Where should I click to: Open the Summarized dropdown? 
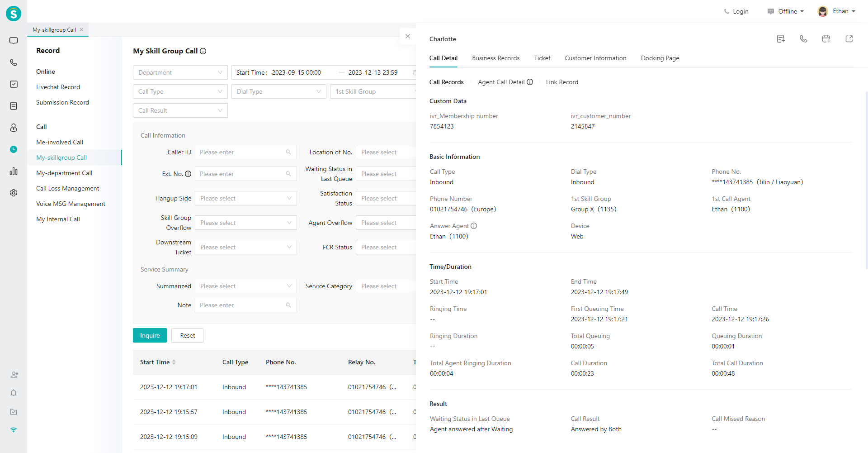click(246, 286)
